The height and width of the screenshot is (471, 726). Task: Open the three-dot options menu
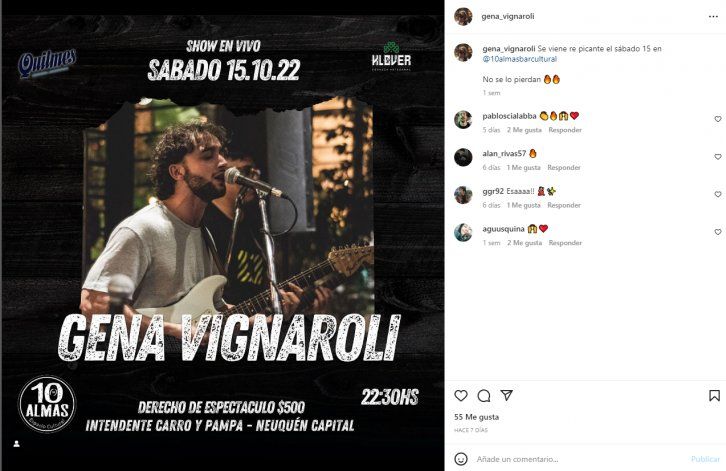pyautogui.click(x=713, y=17)
